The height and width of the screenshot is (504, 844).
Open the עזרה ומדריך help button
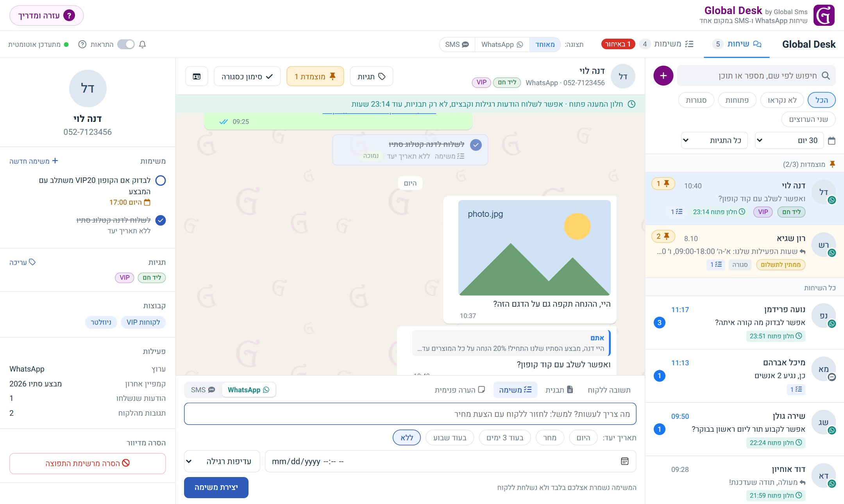46,16
